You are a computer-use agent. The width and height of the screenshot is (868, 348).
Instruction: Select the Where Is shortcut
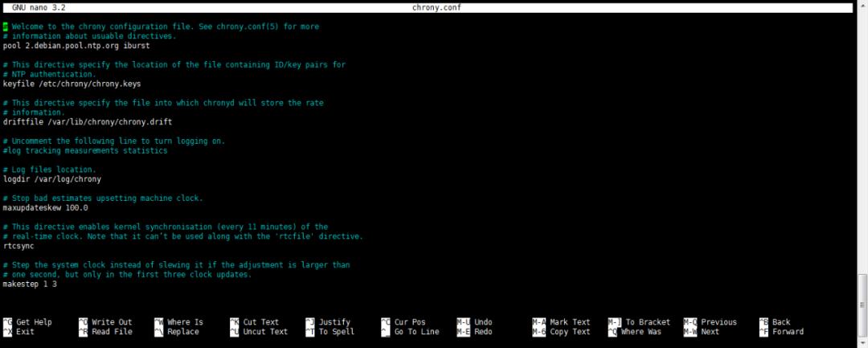pos(178,322)
